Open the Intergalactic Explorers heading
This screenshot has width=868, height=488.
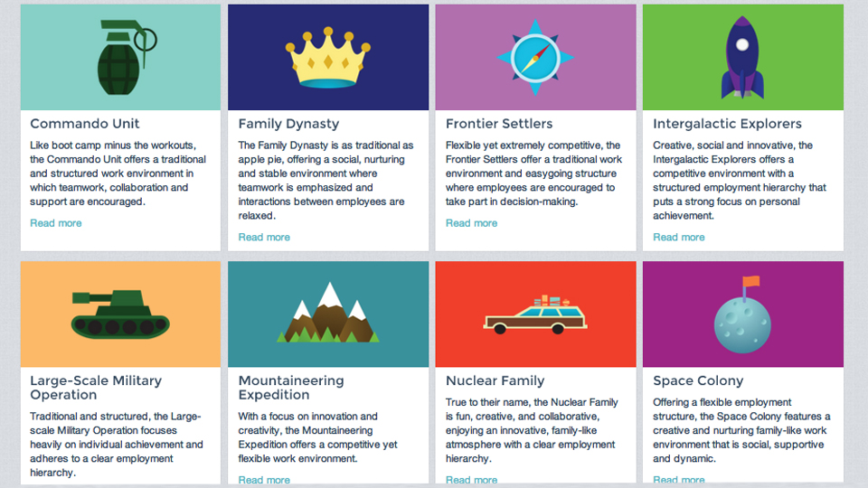click(x=727, y=124)
